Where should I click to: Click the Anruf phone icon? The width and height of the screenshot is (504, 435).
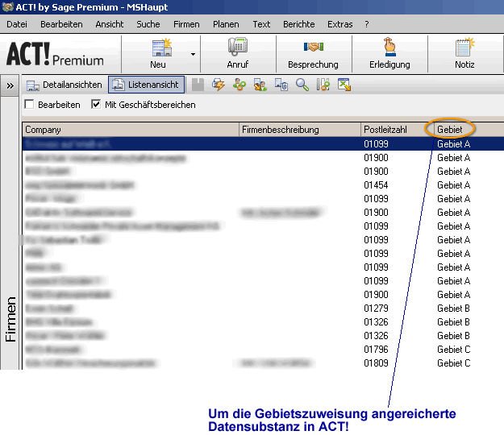pyautogui.click(x=237, y=48)
